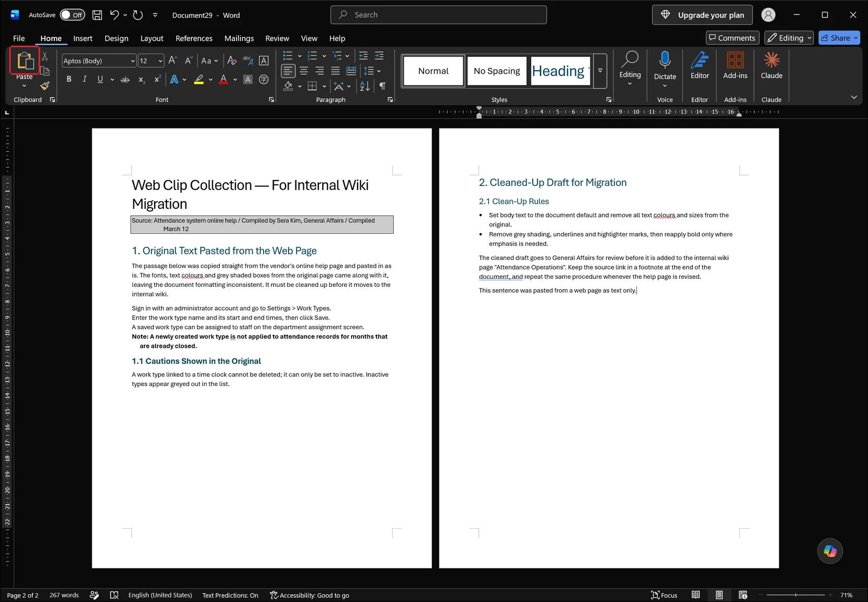This screenshot has height=602, width=868.
Task: Click the 267 words count in status bar
Action: (64, 595)
